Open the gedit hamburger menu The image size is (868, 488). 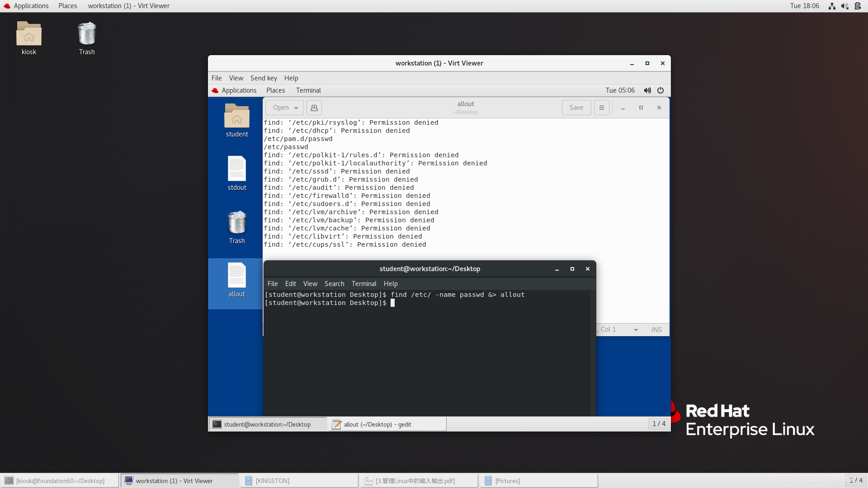pos(601,108)
